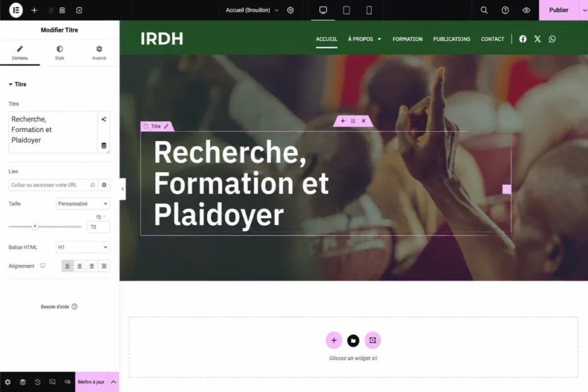Screen dimensions: 588x392
Task: Open the help question mark icon
Action: tap(505, 10)
